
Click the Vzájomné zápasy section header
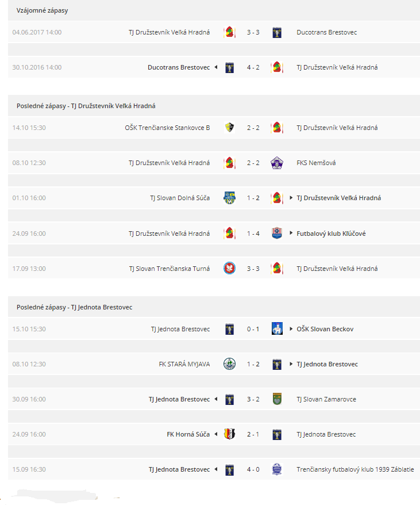pos(42,10)
